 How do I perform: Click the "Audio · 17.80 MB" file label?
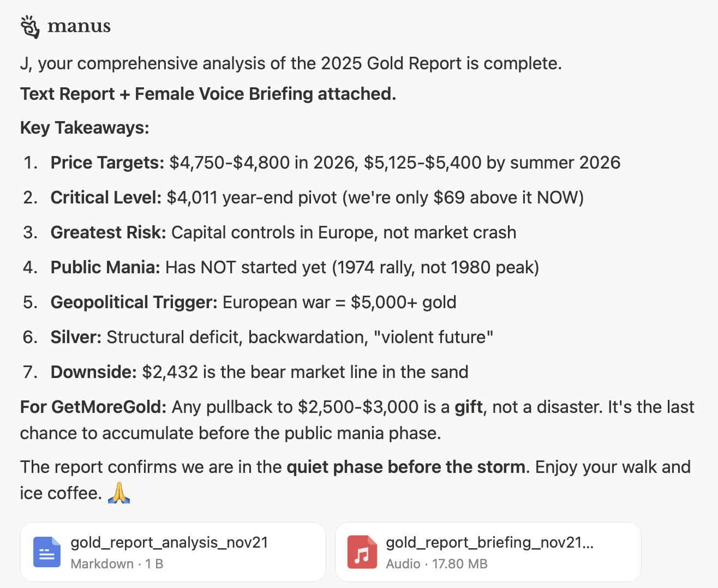[x=436, y=563]
